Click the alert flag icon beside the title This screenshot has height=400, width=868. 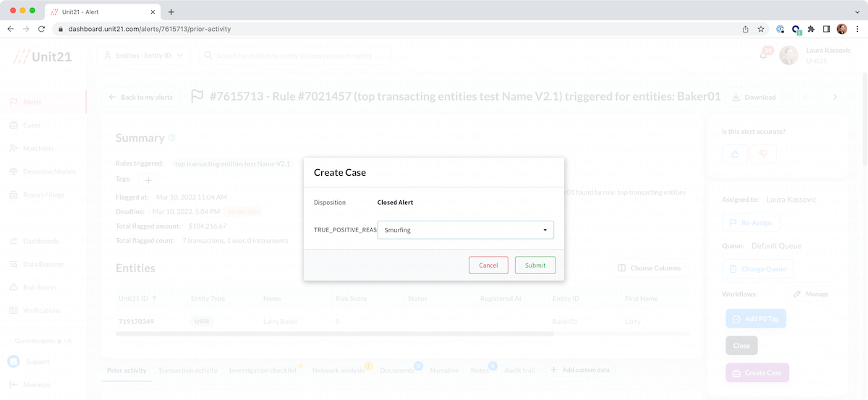pos(196,96)
